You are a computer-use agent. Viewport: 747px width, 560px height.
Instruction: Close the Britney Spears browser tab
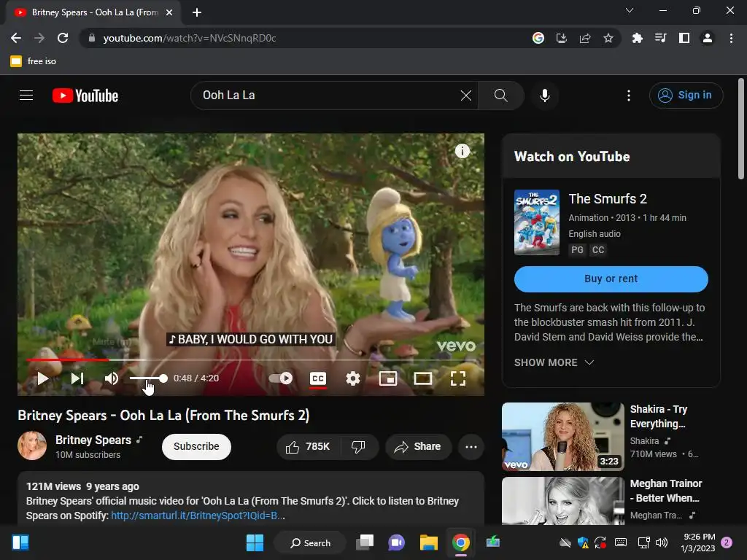pos(169,12)
